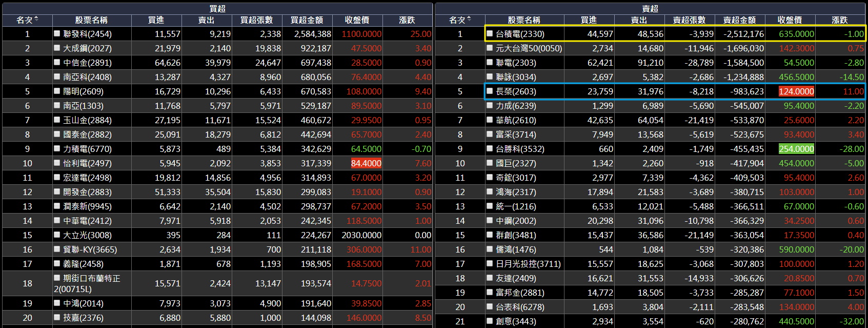The width and height of the screenshot is (868, 328).
Task: Open stock 國泰金(2882)
Action: [x=87, y=134]
